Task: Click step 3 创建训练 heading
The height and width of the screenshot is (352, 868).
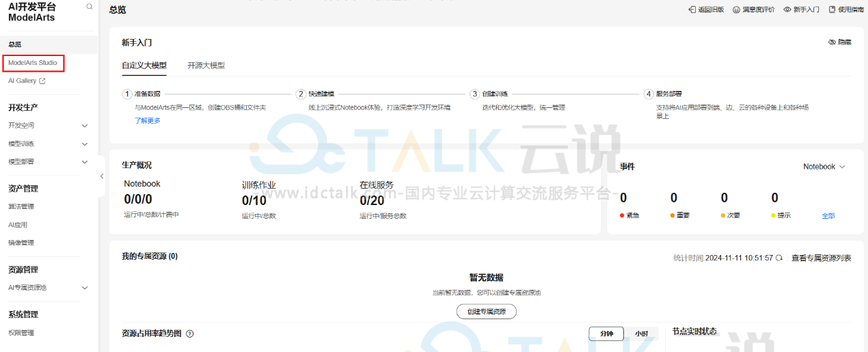Action: click(495, 94)
